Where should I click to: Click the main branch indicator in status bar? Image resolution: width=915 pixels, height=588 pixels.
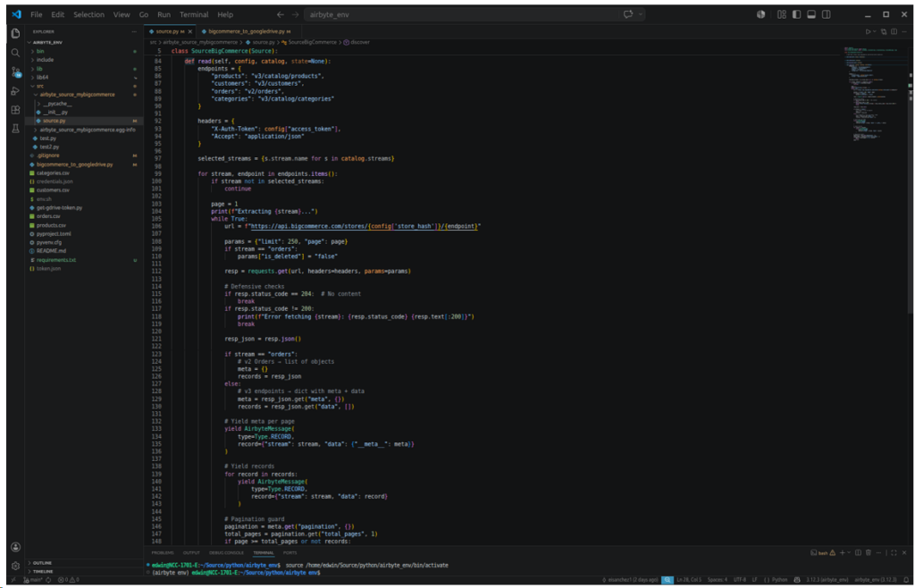[x=31, y=580]
